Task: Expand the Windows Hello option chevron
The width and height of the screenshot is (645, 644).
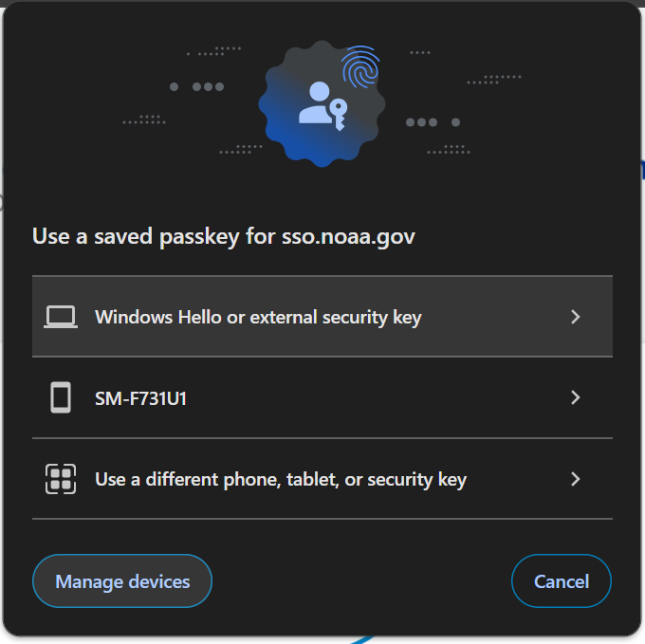Action: (x=576, y=317)
